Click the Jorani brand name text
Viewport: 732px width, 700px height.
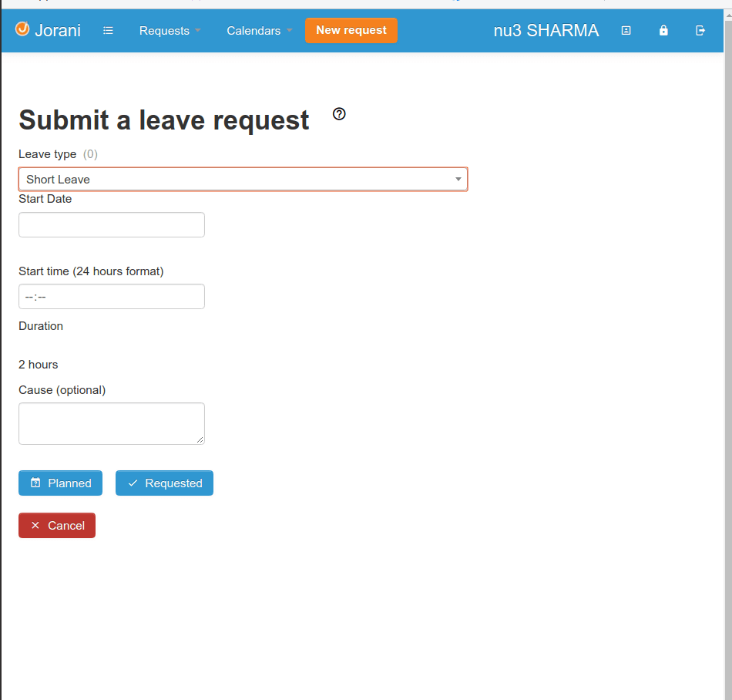(58, 31)
